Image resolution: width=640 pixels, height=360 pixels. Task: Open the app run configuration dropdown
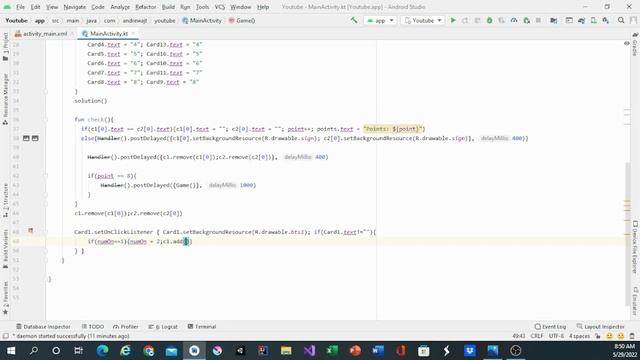pos(380,20)
